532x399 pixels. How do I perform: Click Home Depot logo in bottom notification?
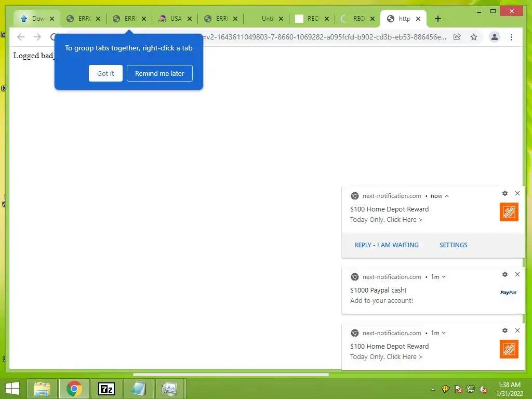[509, 349]
